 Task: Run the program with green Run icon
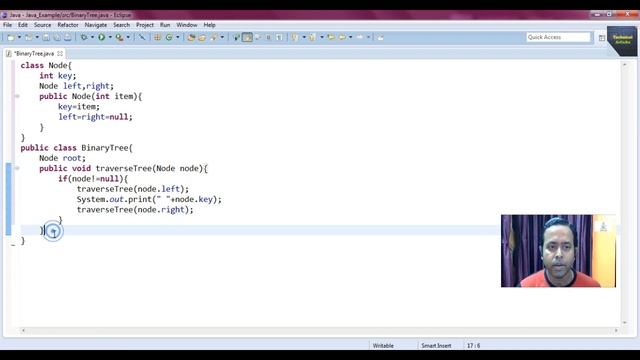pos(101,37)
